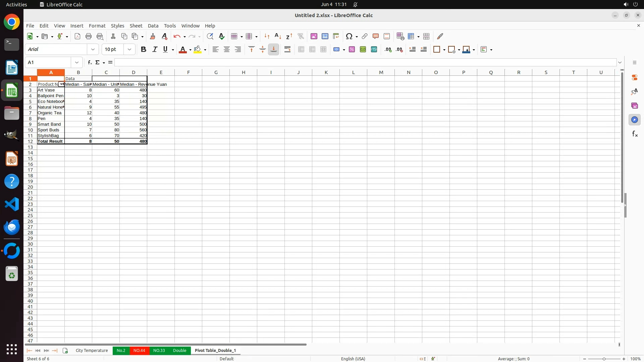Click the Insert Chart icon
Viewport: 644px width, 362px height.
[x=325, y=36]
